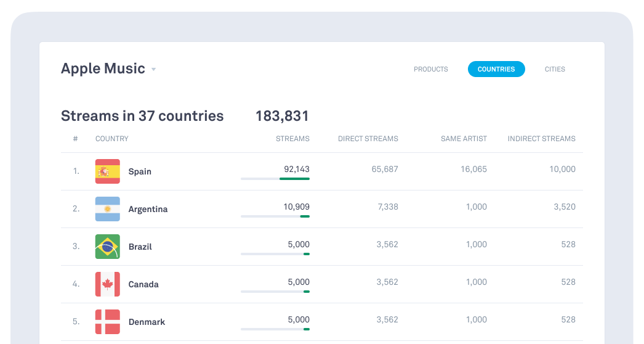The width and height of the screenshot is (644, 344).
Task: Sort by Indirect Streams column header
Action: coord(541,139)
